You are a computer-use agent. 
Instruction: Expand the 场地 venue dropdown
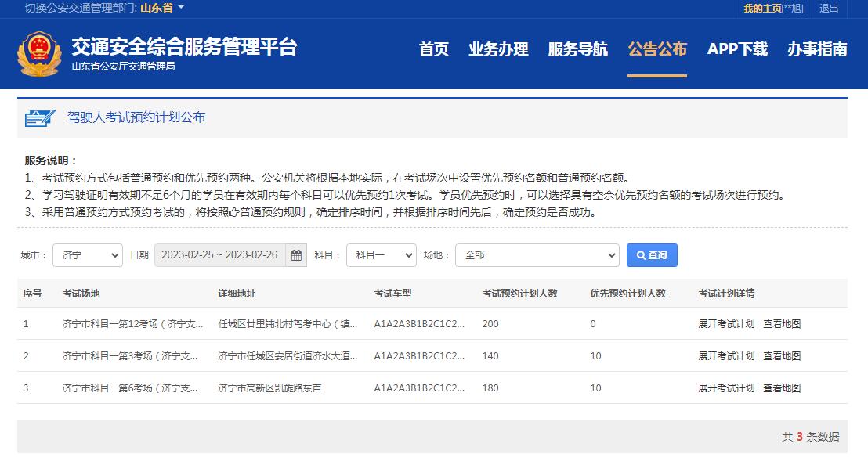click(x=537, y=255)
